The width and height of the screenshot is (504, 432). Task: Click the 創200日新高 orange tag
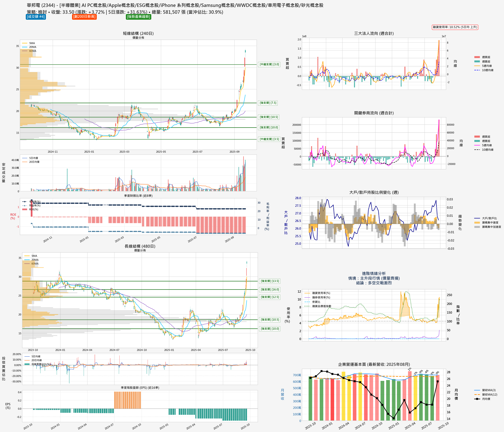[84, 17]
